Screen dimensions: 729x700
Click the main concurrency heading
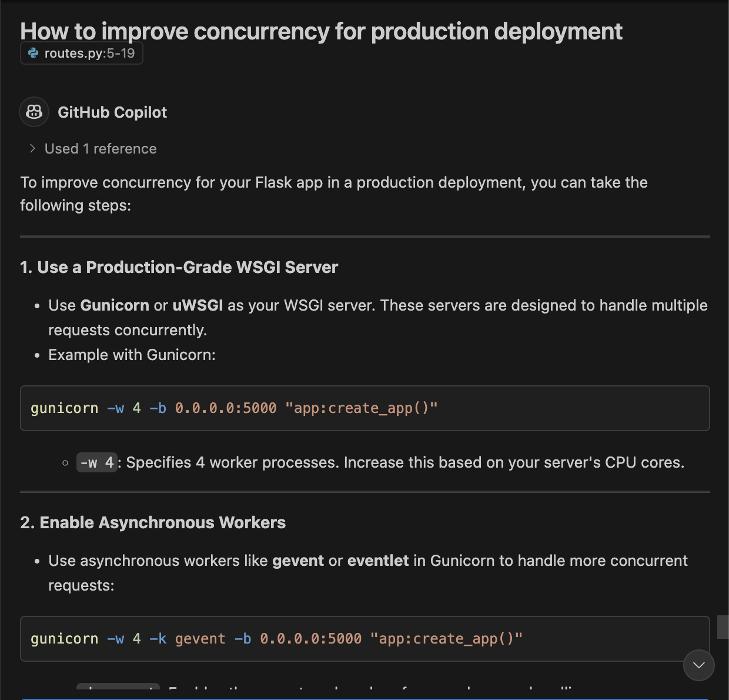[x=321, y=31]
